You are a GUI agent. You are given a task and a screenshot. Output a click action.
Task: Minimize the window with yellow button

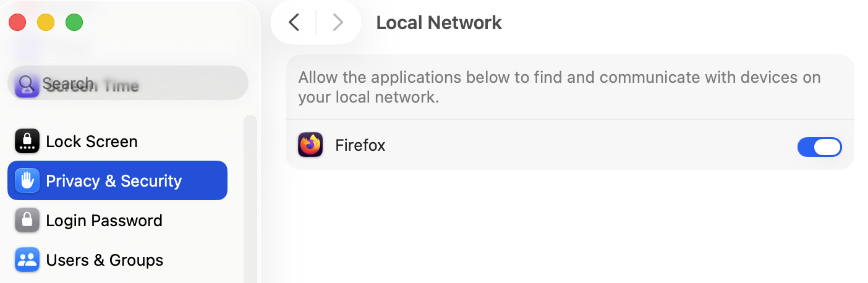pos(46,23)
